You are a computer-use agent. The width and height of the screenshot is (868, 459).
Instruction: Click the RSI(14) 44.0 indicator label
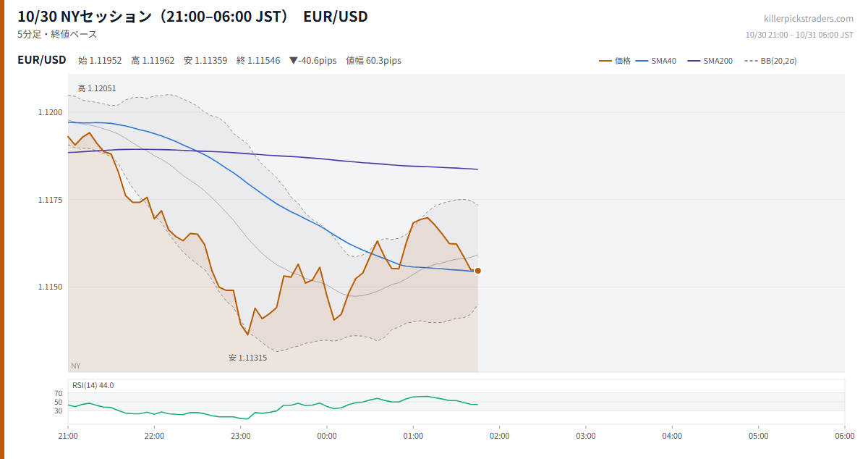[93, 385]
